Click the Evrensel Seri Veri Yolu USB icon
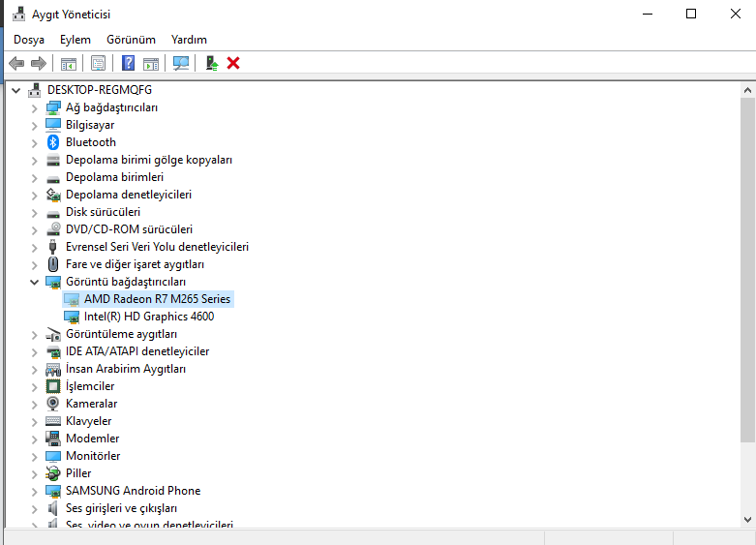This screenshot has width=756, height=545. coord(53,247)
